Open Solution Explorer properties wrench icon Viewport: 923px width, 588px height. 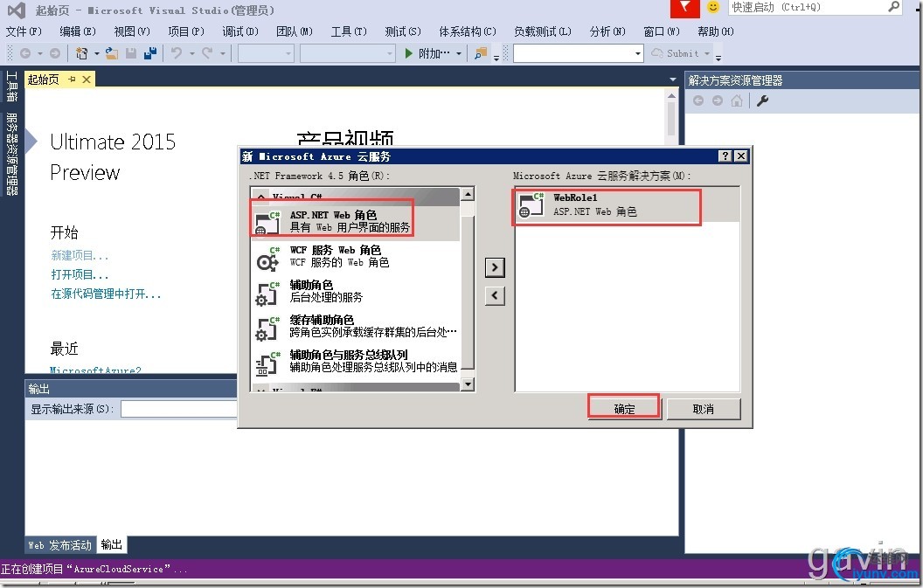point(763,100)
